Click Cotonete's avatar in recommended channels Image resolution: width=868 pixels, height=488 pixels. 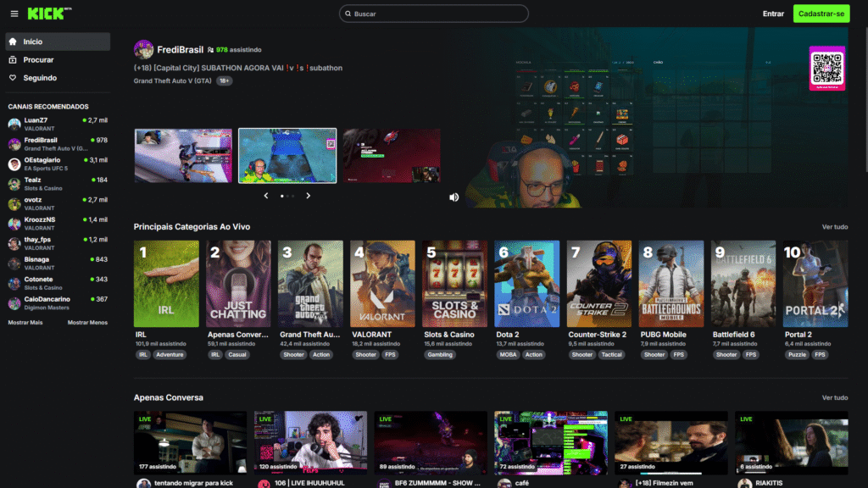point(14,283)
